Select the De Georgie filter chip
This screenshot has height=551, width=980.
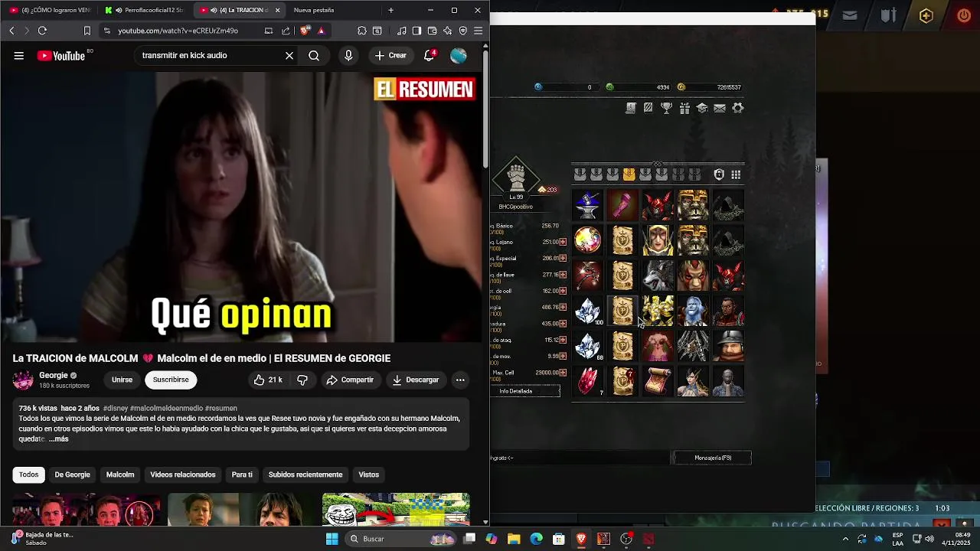[72, 474]
